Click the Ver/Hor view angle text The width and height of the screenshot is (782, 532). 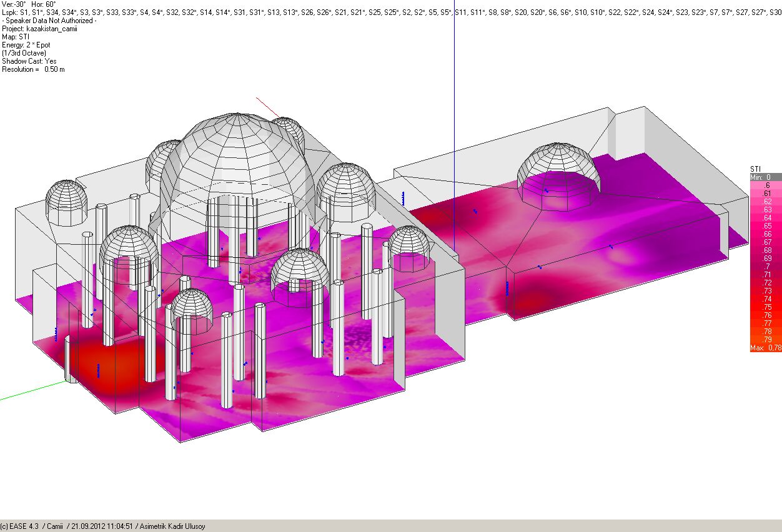(29, 4)
